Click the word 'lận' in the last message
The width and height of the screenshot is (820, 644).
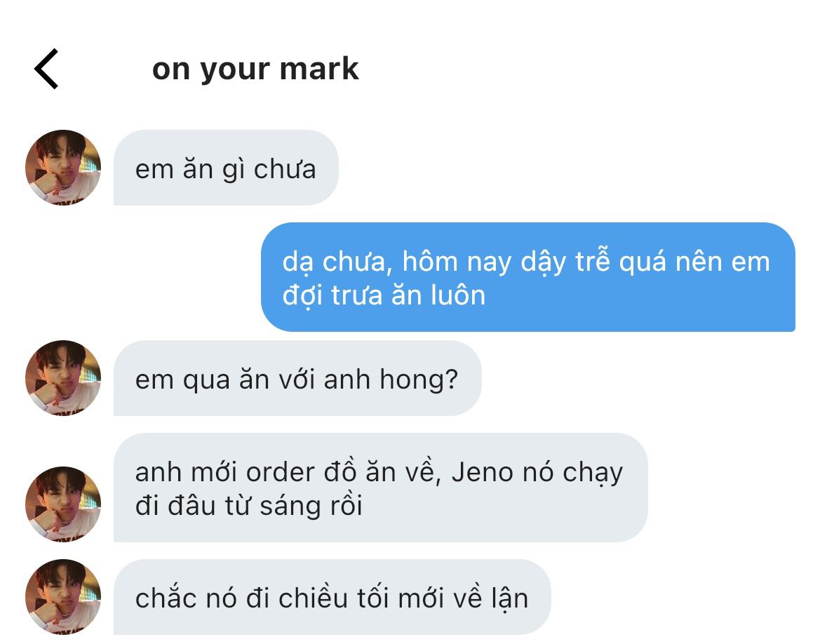click(509, 599)
